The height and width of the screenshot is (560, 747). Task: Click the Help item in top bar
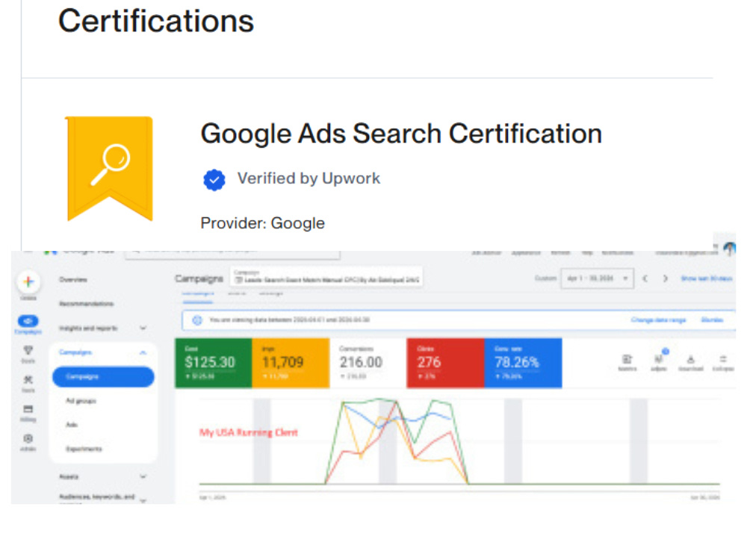587,253
